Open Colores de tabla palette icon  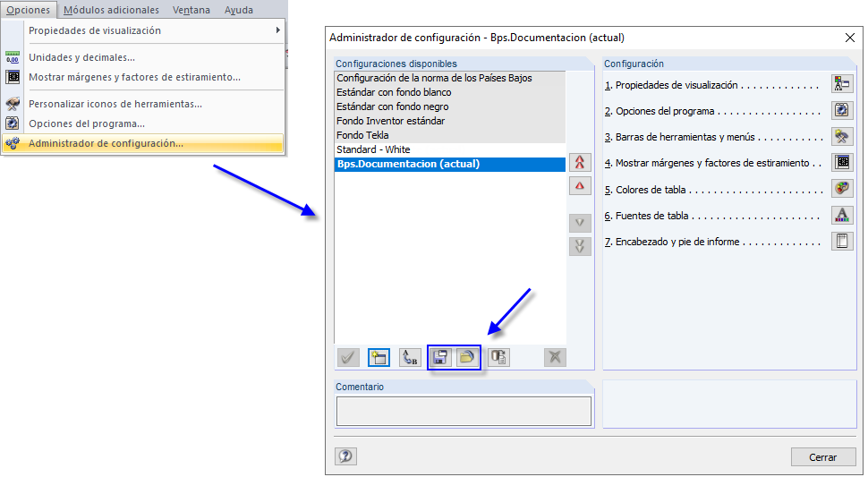tap(842, 188)
